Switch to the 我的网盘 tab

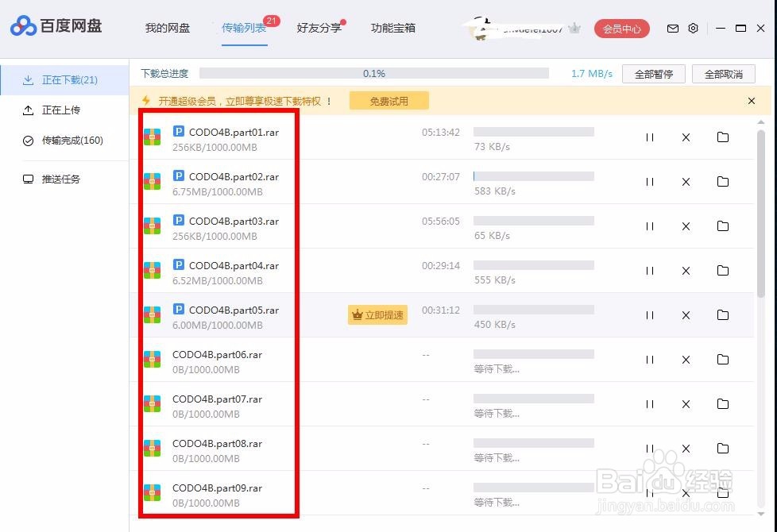168,28
